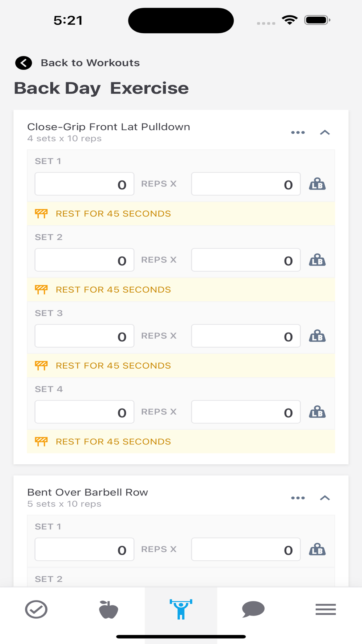Tap reps field for Barbell Row Set 1

(x=84, y=550)
